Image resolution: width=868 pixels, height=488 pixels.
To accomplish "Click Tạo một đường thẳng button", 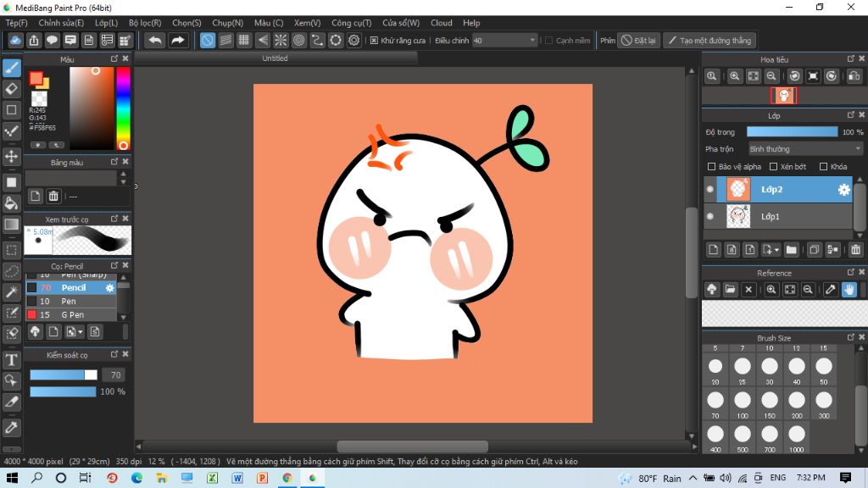I will click(x=709, y=41).
